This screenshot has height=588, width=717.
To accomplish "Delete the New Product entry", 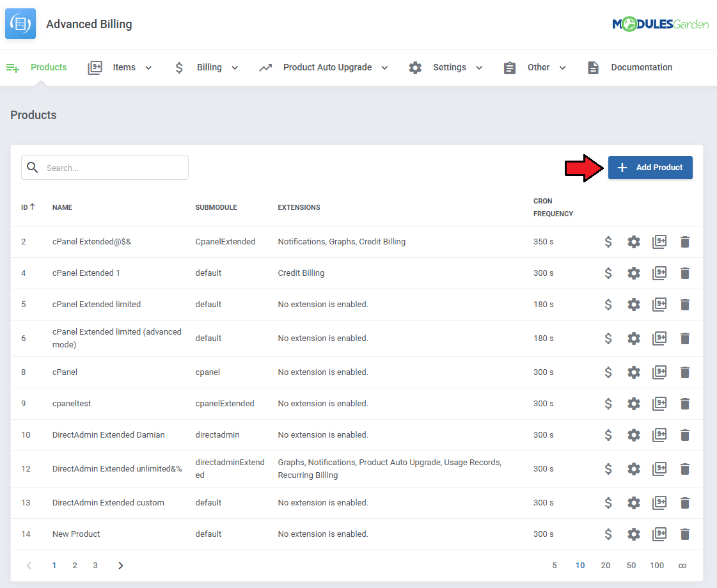I will coord(684,534).
